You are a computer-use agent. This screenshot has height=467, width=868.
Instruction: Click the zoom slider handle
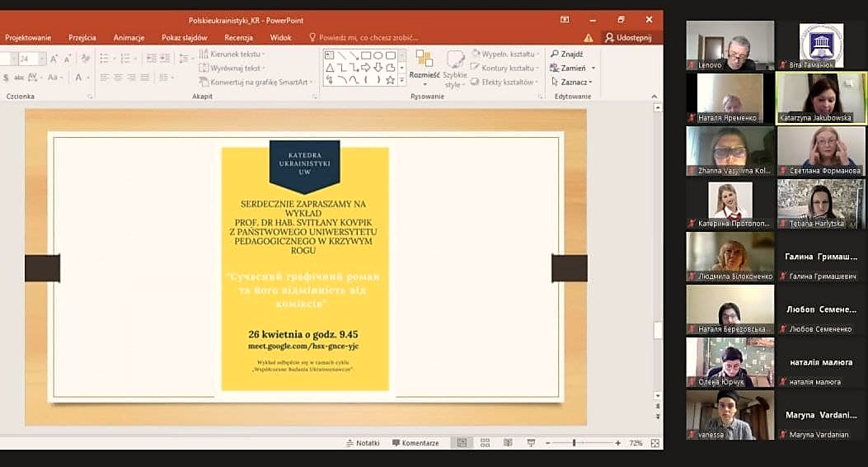pyautogui.click(x=574, y=443)
